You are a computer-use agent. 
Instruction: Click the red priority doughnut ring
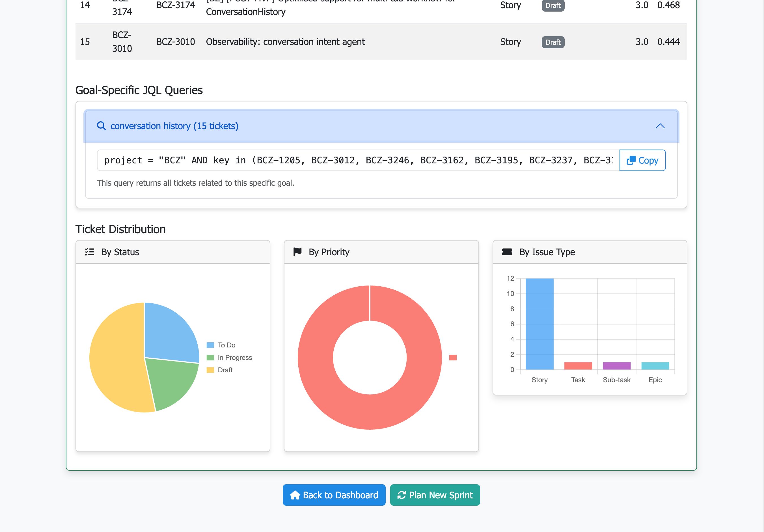370,412
